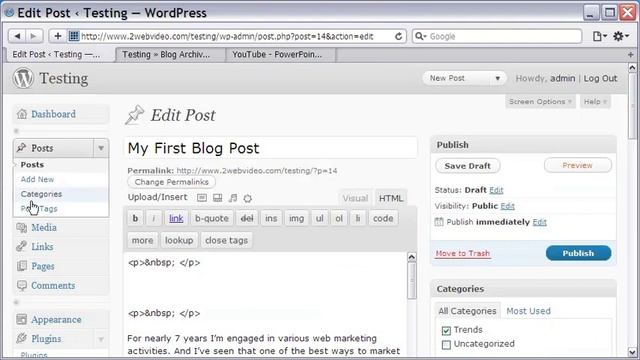Click the Move to Trash link

click(462, 253)
